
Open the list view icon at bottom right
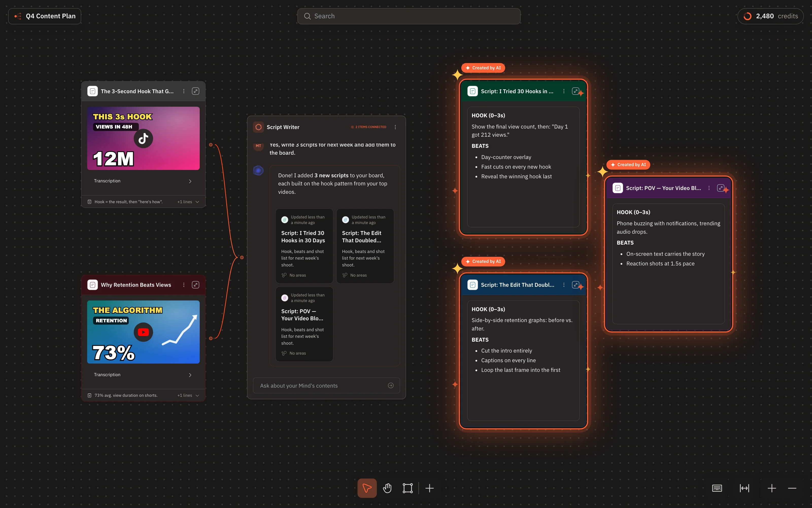[x=717, y=488]
